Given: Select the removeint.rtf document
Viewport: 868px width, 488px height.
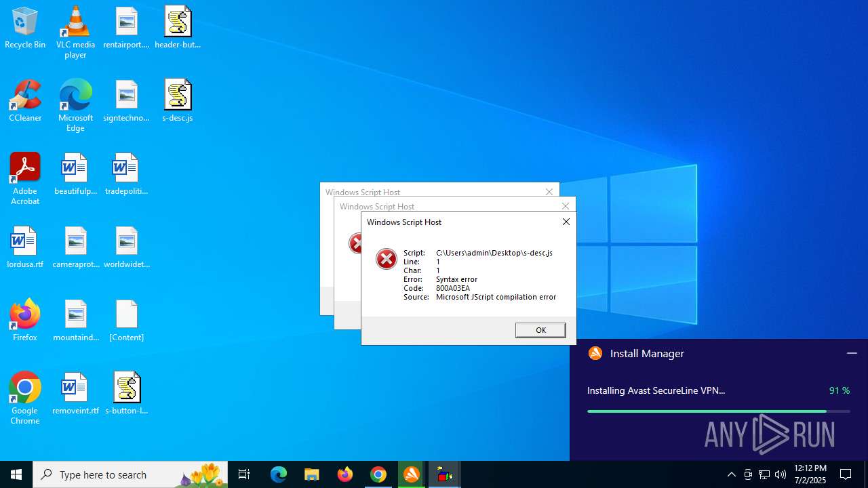Looking at the screenshot, I should (75, 394).
